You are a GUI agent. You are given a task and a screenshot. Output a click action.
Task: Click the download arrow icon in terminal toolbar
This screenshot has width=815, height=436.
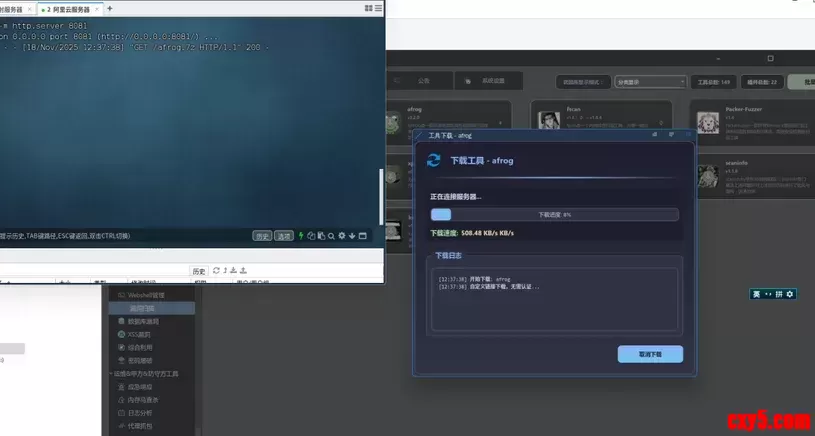[352, 236]
